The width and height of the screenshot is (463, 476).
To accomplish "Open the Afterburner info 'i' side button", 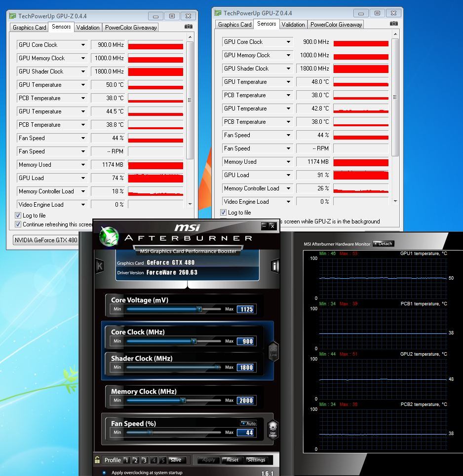I will coord(274,266).
